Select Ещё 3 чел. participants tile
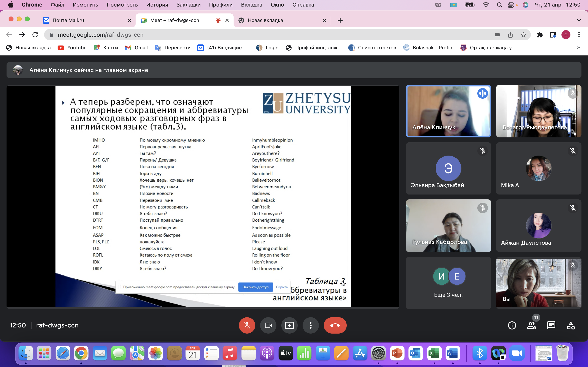This screenshot has height=367, width=588. pyautogui.click(x=448, y=283)
